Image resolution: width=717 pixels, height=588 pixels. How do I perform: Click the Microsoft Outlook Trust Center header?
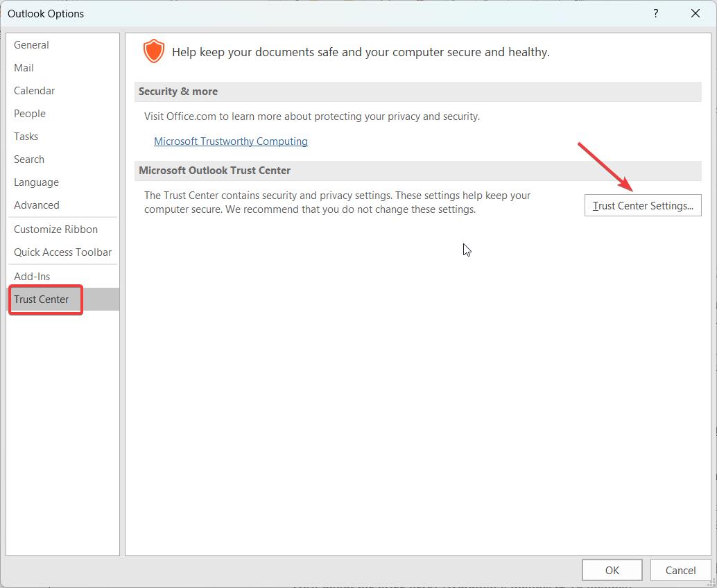(x=214, y=170)
